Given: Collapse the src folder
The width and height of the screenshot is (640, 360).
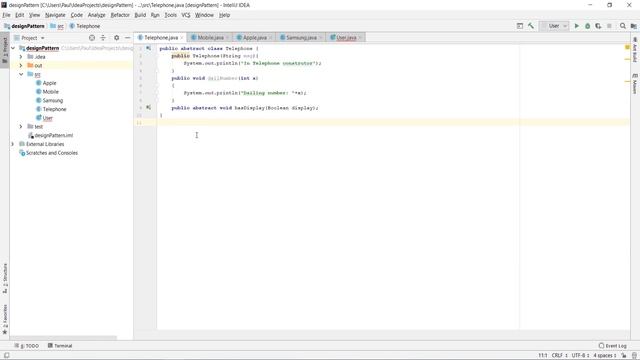Looking at the screenshot, I should click(x=21, y=74).
